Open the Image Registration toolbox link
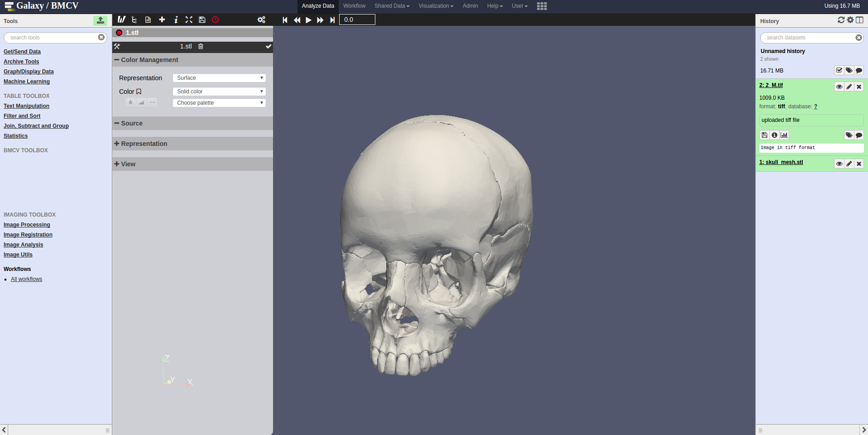Screen dimensions: 868x435 [28, 235]
